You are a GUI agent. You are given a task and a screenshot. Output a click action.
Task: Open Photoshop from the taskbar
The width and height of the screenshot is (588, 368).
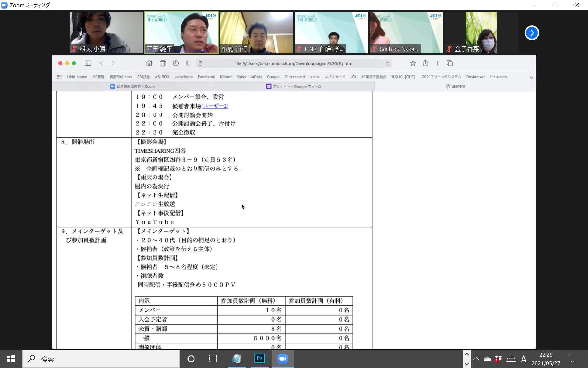[x=259, y=358]
